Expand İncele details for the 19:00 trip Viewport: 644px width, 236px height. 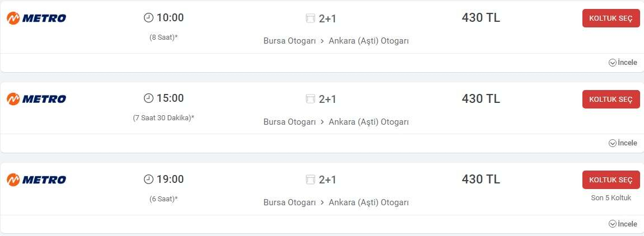tap(623, 224)
